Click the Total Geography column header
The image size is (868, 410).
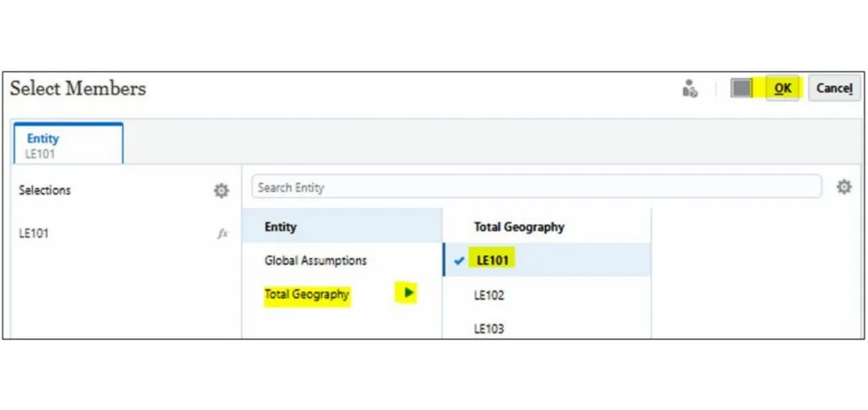(519, 227)
